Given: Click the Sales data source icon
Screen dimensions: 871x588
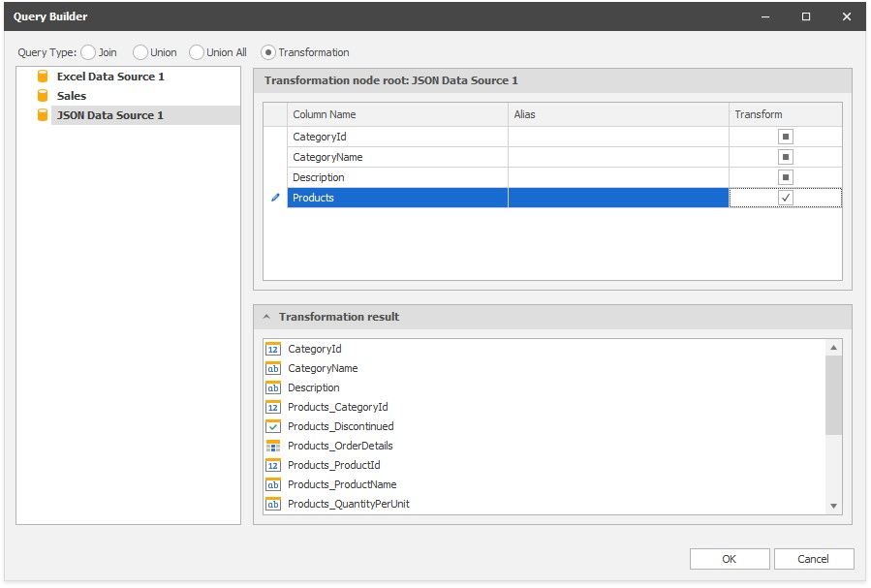Looking at the screenshot, I should click(x=43, y=96).
